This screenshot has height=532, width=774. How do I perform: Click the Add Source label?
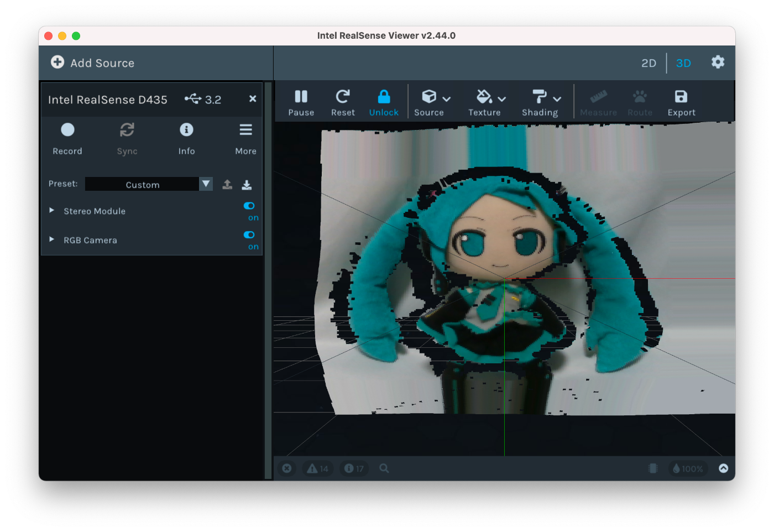[x=102, y=63]
